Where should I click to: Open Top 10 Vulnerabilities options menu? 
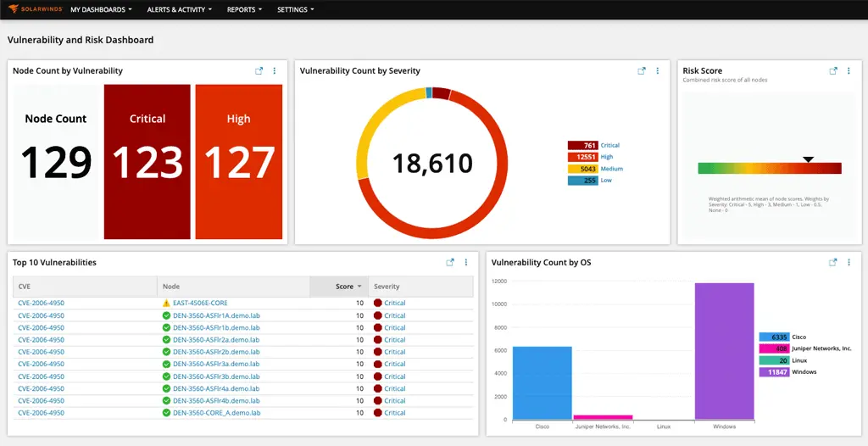point(466,263)
